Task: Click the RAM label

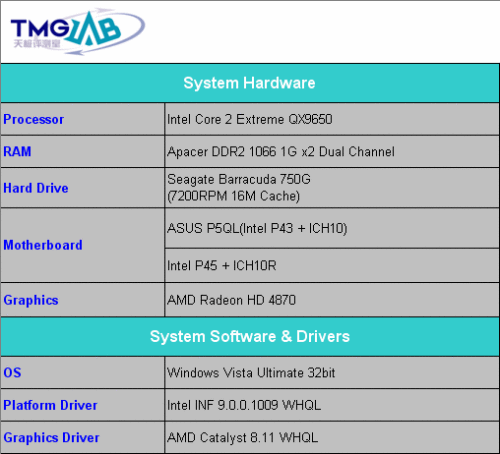Action: click(17, 151)
